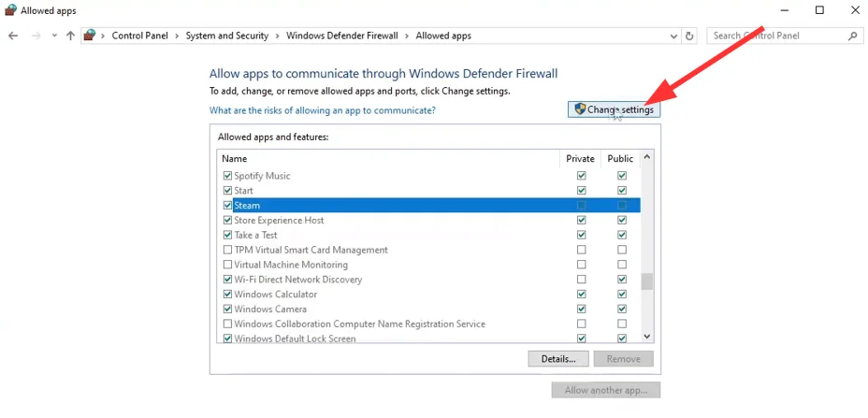Click the Allowed apps window title icon
Image resolution: width=868 pixels, height=418 pixels.
click(10, 10)
